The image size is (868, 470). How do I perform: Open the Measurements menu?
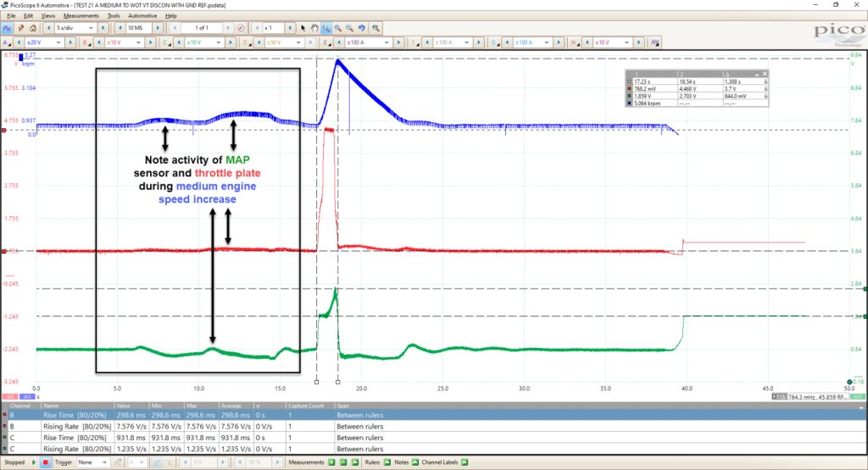tap(81, 15)
